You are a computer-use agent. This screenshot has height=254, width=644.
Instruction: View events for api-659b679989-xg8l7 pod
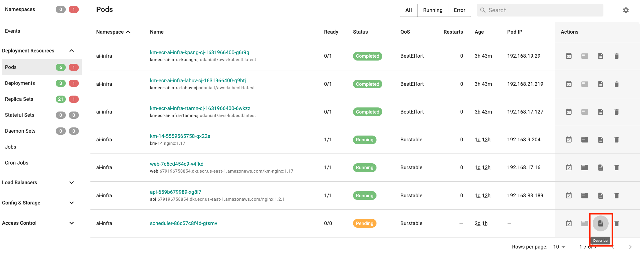(569, 195)
